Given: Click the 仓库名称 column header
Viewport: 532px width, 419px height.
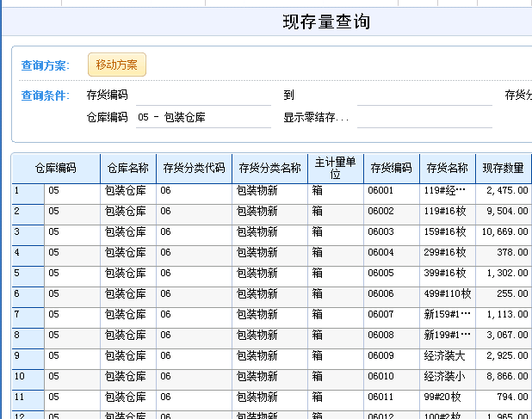Looking at the screenshot, I should pyautogui.click(x=127, y=169).
